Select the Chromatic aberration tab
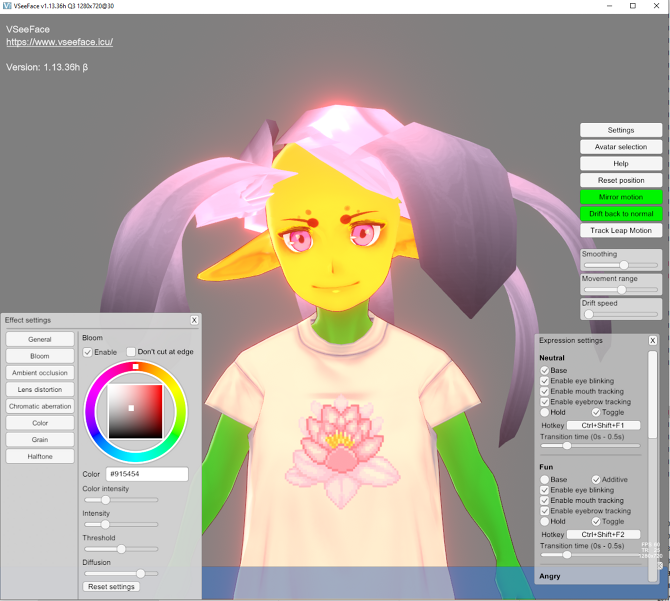Image resolution: width=670 pixels, height=601 pixels. click(x=40, y=406)
